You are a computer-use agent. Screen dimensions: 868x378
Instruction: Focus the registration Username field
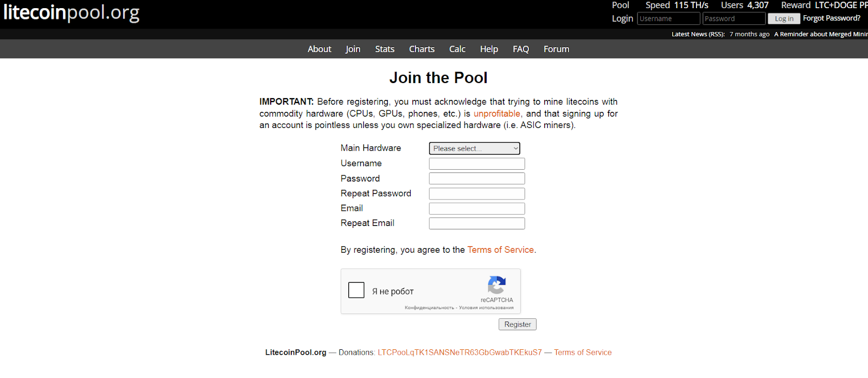(477, 164)
